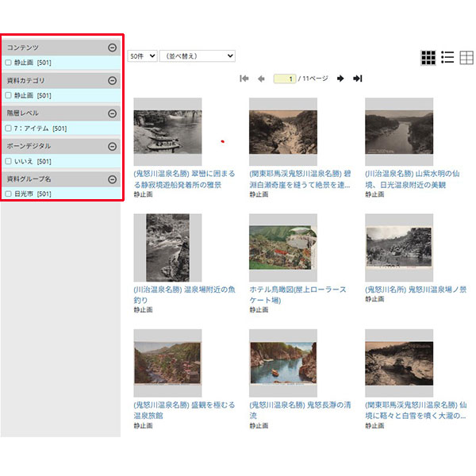Go to first page arrow
Image resolution: width=476 pixels, height=476 pixels.
pyautogui.click(x=244, y=79)
